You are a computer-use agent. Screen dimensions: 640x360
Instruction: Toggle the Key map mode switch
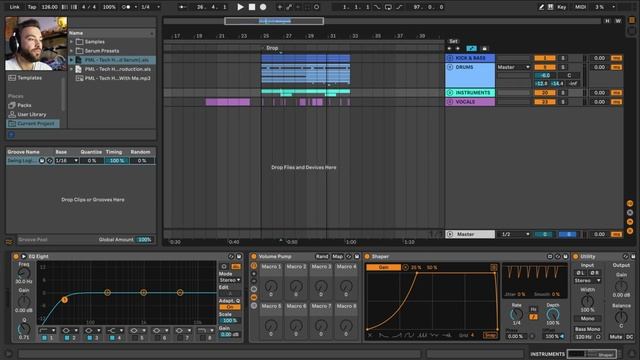[x=562, y=7]
